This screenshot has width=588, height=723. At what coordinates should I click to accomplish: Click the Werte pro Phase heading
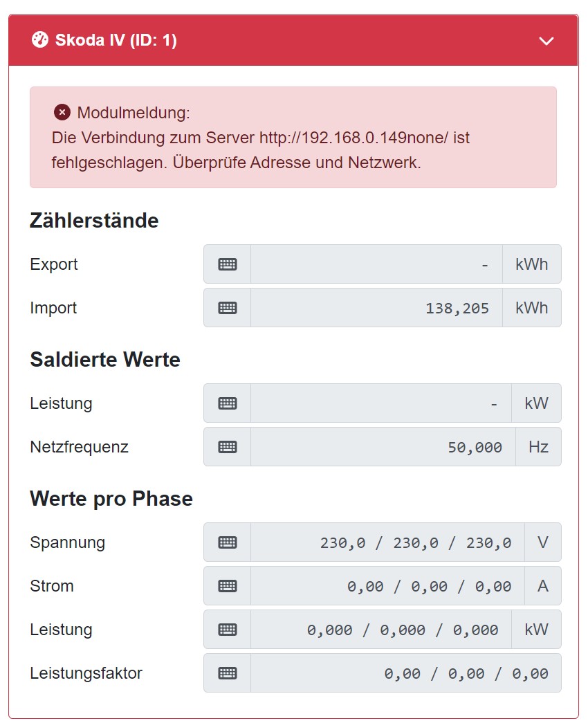pos(111,499)
